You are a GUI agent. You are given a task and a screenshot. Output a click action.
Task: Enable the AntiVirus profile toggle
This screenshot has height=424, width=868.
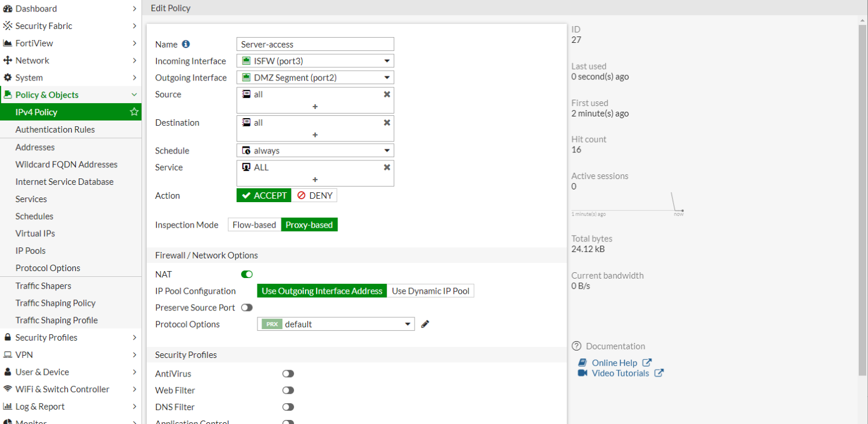[288, 374]
